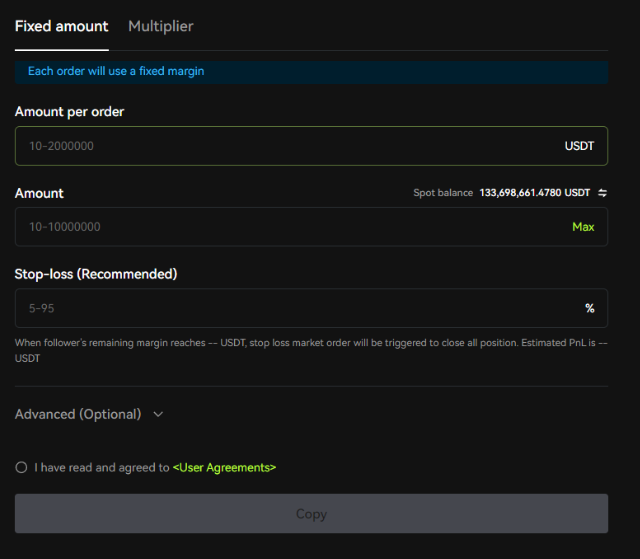Click the 'I have read and agreed to' text
640x559 pixels.
pyautogui.click(x=101, y=467)
